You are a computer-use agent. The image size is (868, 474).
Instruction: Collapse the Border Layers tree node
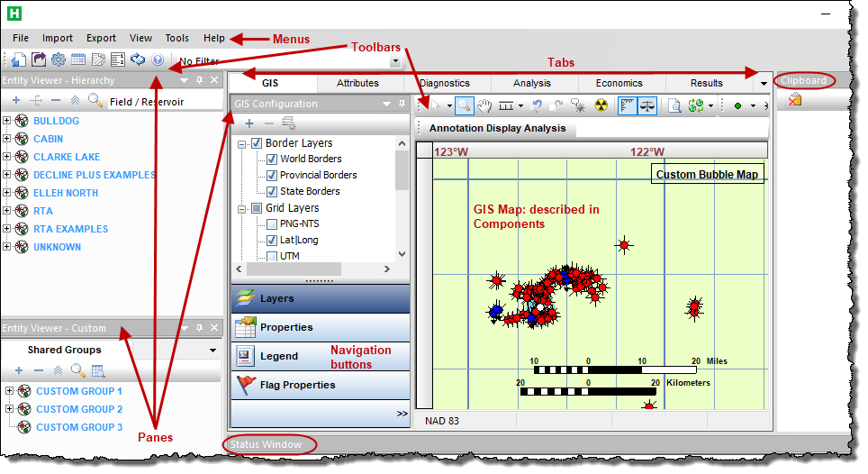242,144
